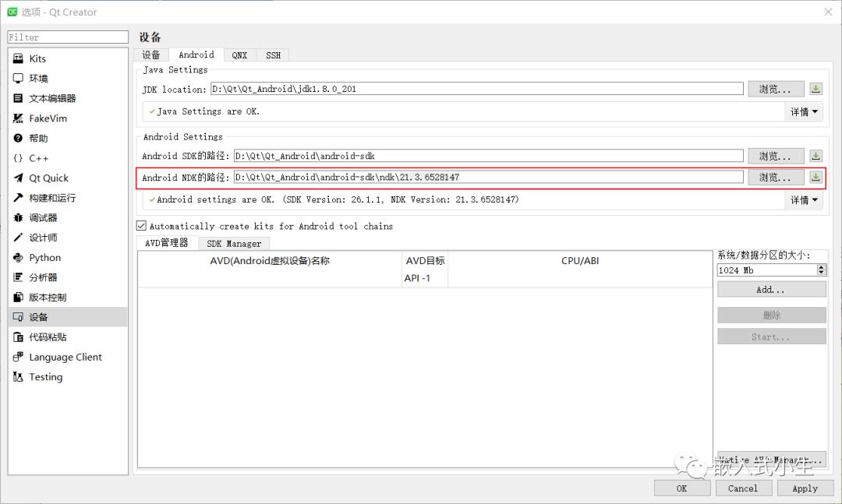Click the Android SDK path field
This screenshot has height=504, width=842.
(489, 156)
